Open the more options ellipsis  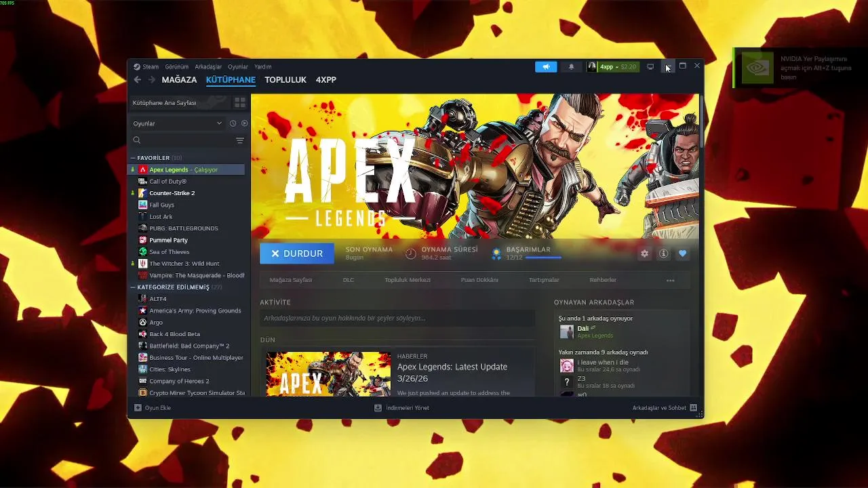point(670,281)
